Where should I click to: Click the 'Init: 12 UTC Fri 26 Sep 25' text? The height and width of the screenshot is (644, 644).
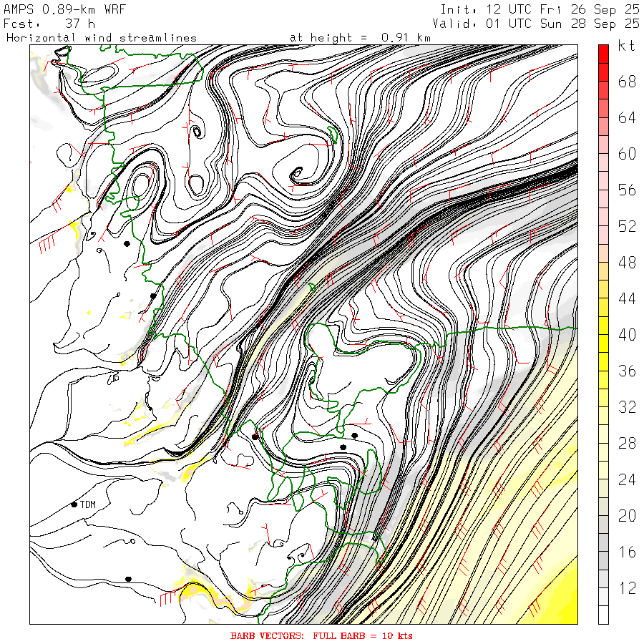pos(540,9)
